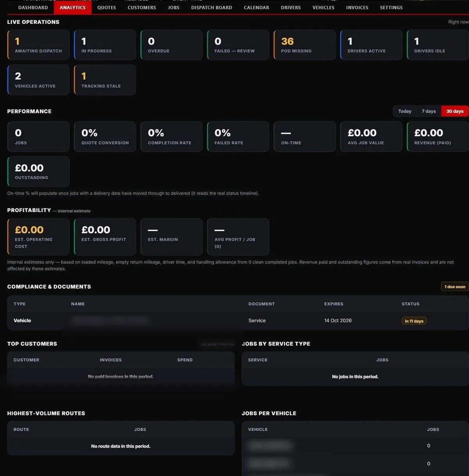The image size is (469, 476).
Task: Click the Failed Rate performance card
Action: click(x=238, y=137)
